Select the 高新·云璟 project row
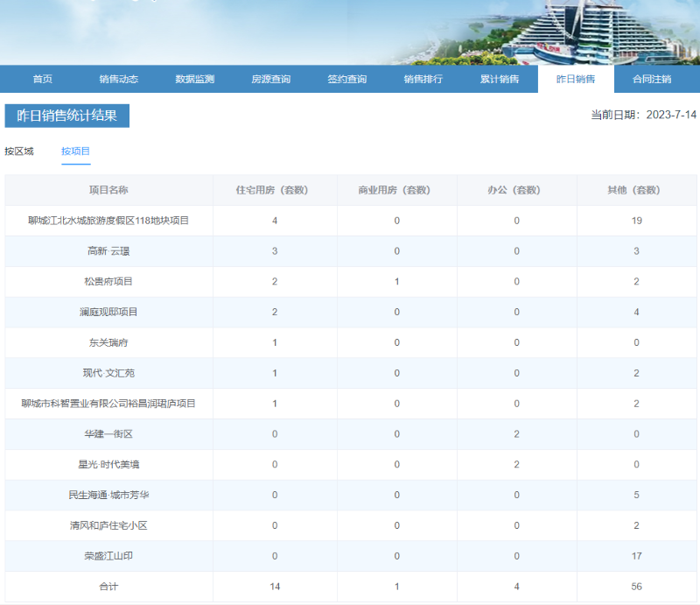 pyautogui.click(x=108, y=251)
